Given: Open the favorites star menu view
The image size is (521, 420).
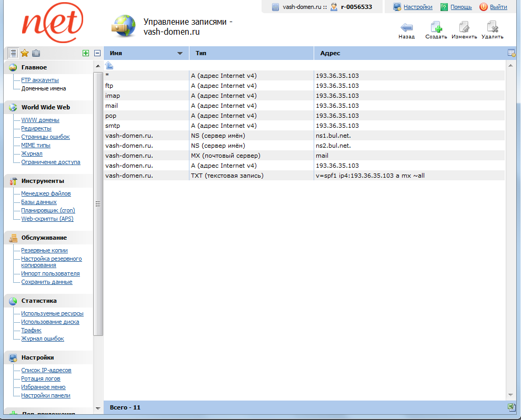Looking at the screenshot, I should 24,53.
